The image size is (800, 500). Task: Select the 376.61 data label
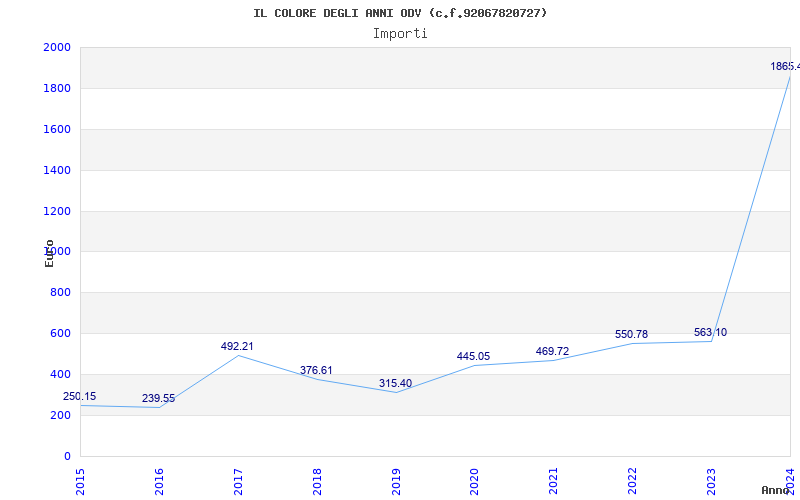pos(316,370)
